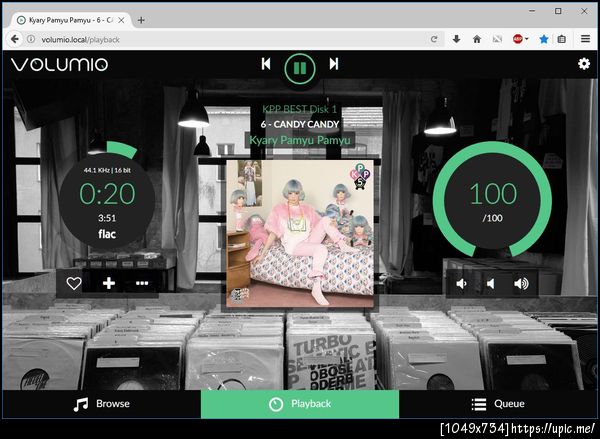The height and width of the screenshot is (439, 600).
Task: Open a new browser tab with plus
Action: (141, 20)
